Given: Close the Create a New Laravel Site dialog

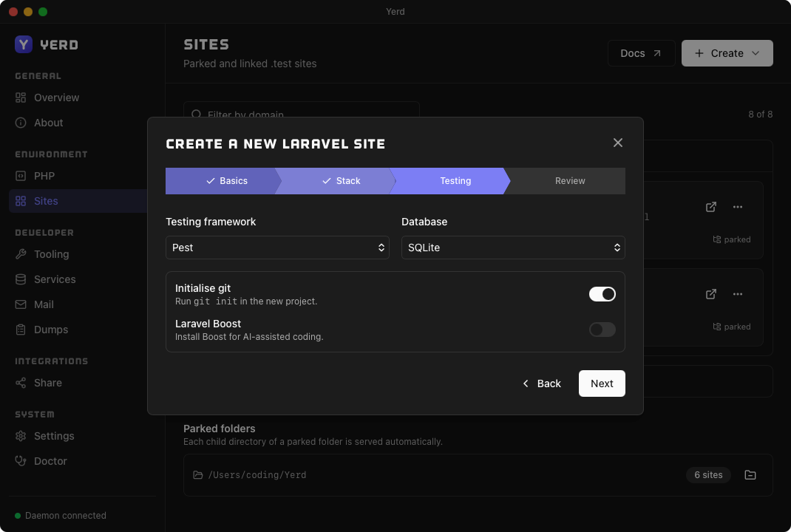Looking at the screenshot, I should [x=617, y=143].
